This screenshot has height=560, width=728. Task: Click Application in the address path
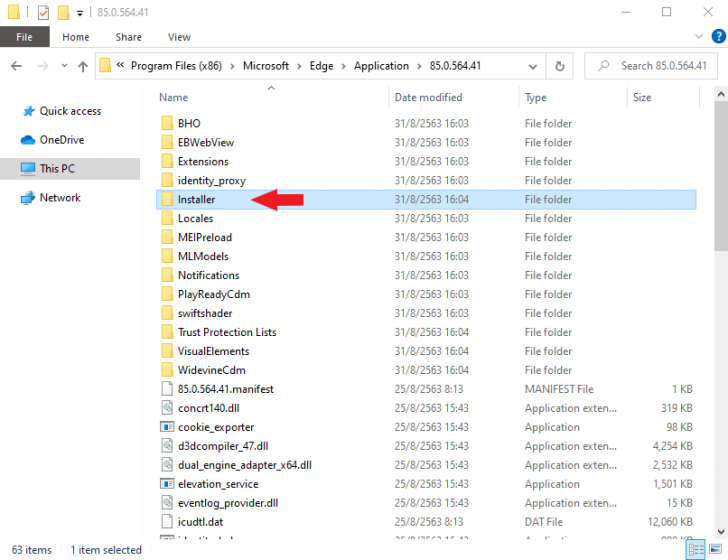(381, 66)
